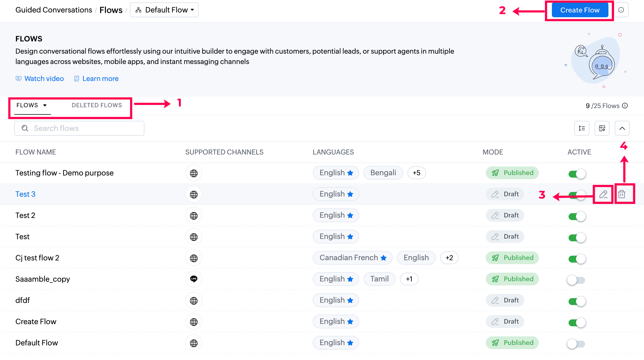Viewport: 644px width, 360px height.
Task: Turn on the Default Flow active toggle
Action: (576, 344)
